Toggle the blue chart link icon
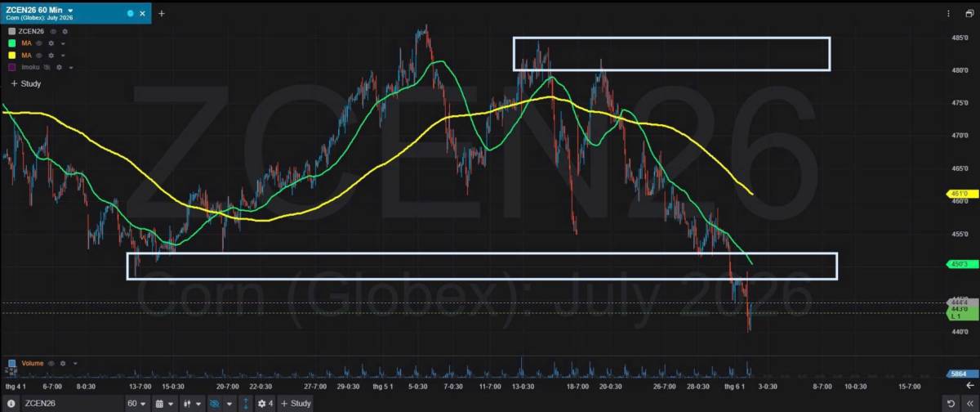This screenshot has height=412, width=980. coord(214,404)
